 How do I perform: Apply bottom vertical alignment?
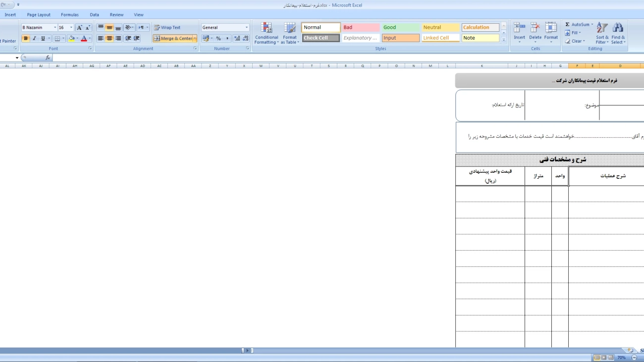tap(118, 28)
